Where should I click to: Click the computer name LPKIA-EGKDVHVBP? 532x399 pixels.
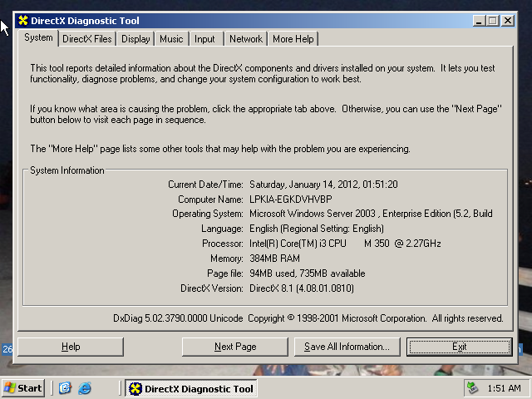(291, 199)
